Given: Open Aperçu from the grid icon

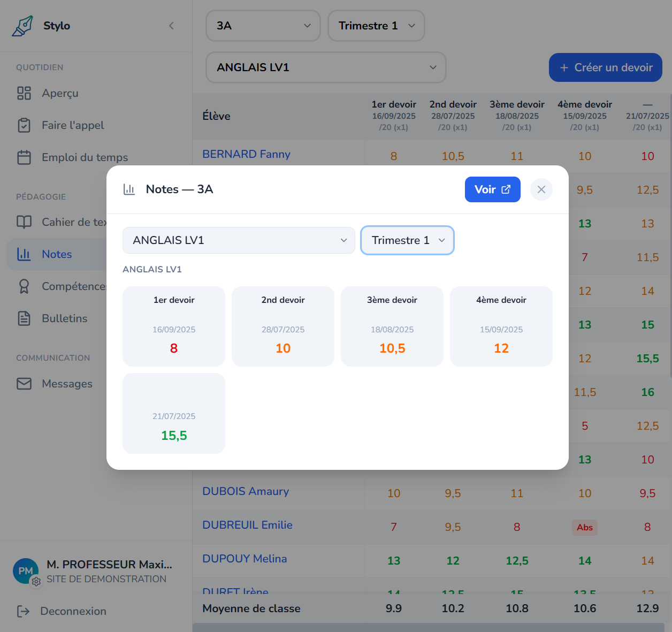Looking at the screenshot, I should pos(24,93).
